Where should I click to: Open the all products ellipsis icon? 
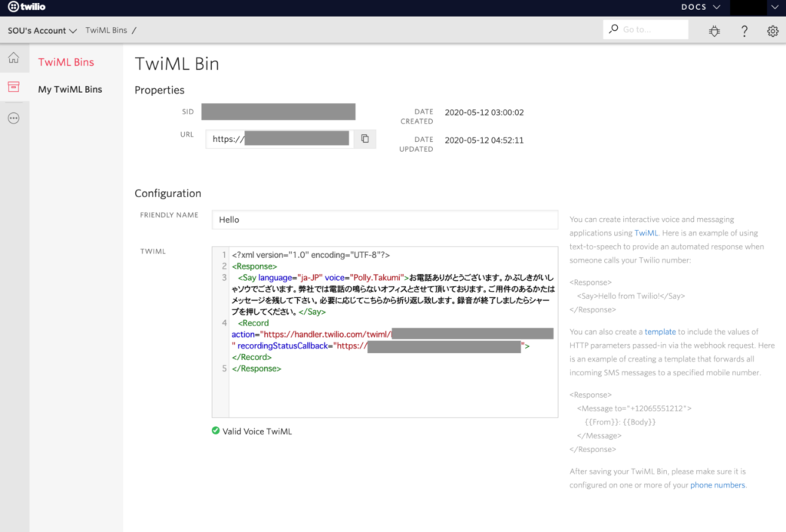click(14, 118)
